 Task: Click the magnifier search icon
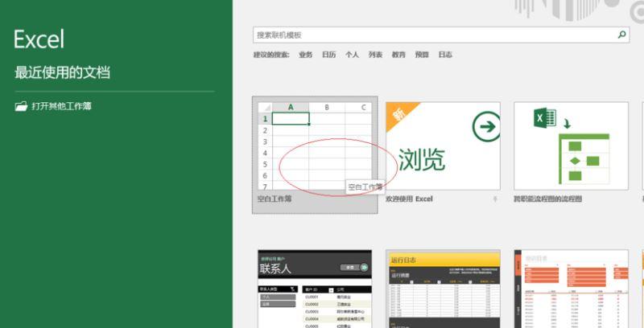[621, 35]
